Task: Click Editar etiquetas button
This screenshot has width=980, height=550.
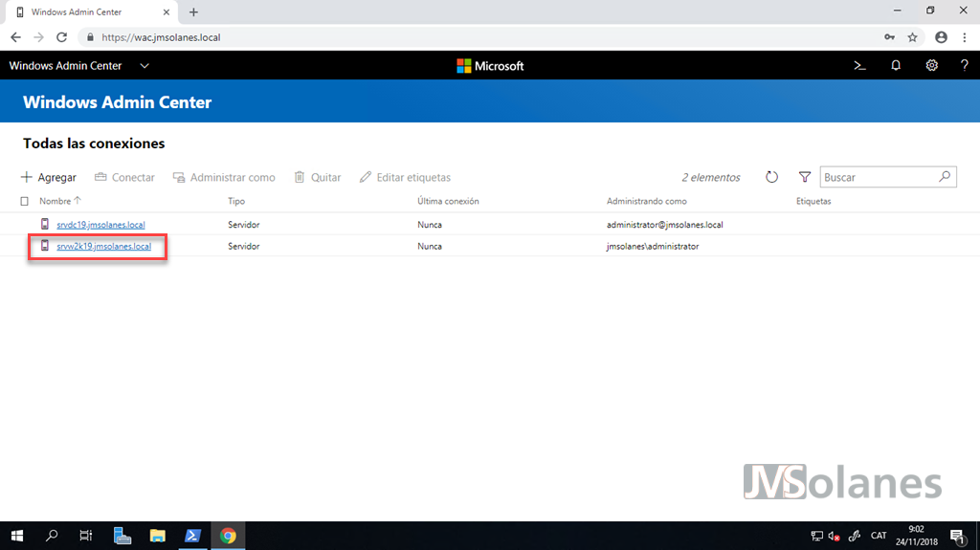Action: [405, 178]
